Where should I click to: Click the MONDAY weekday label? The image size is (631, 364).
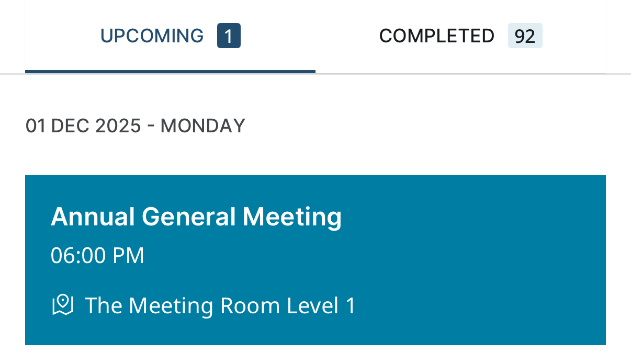point(202,126)
